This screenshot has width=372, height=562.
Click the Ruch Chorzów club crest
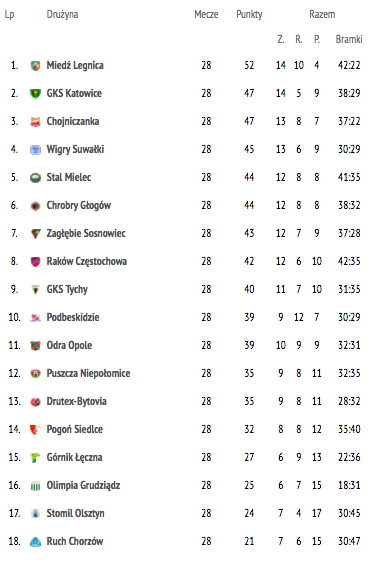(35, 542)
